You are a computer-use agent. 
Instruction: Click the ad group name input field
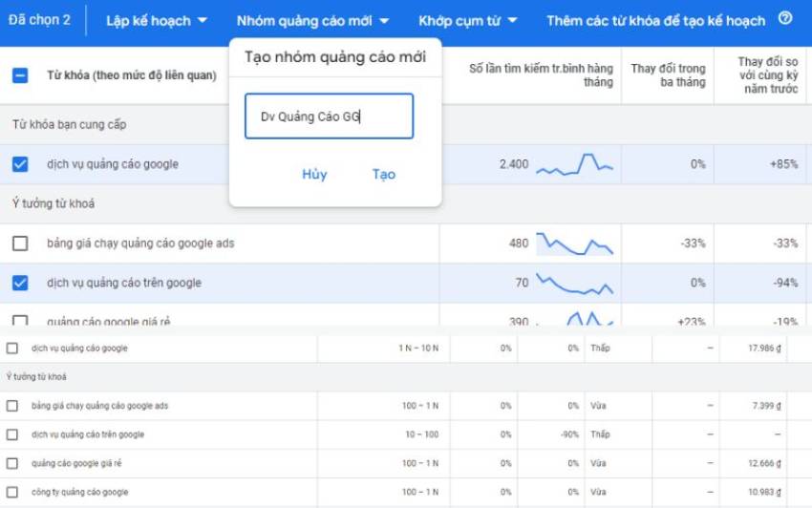329,116
